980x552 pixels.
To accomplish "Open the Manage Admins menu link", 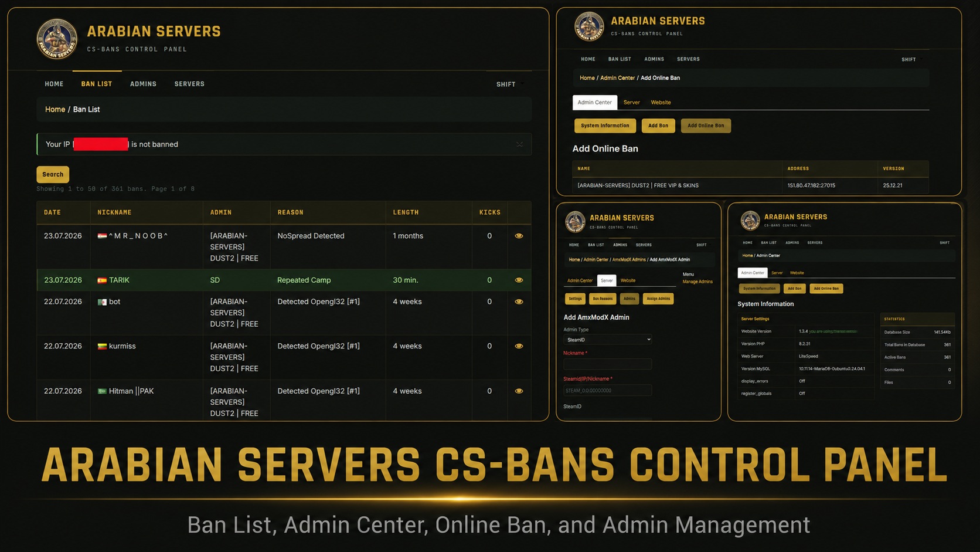I will (x=697, y=282).
